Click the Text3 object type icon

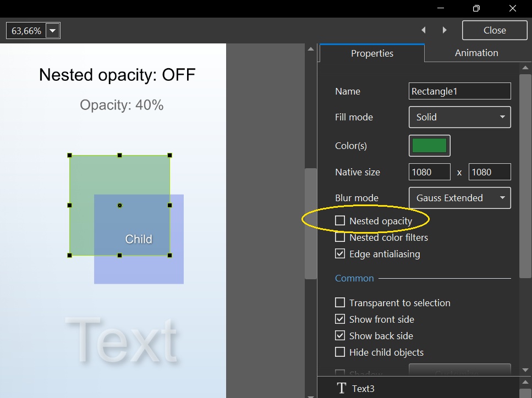tap(341, 388)
